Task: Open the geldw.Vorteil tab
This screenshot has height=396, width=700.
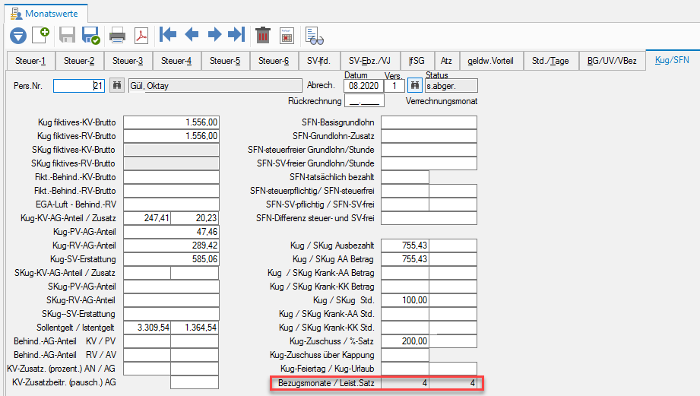Action: point(490,61)
